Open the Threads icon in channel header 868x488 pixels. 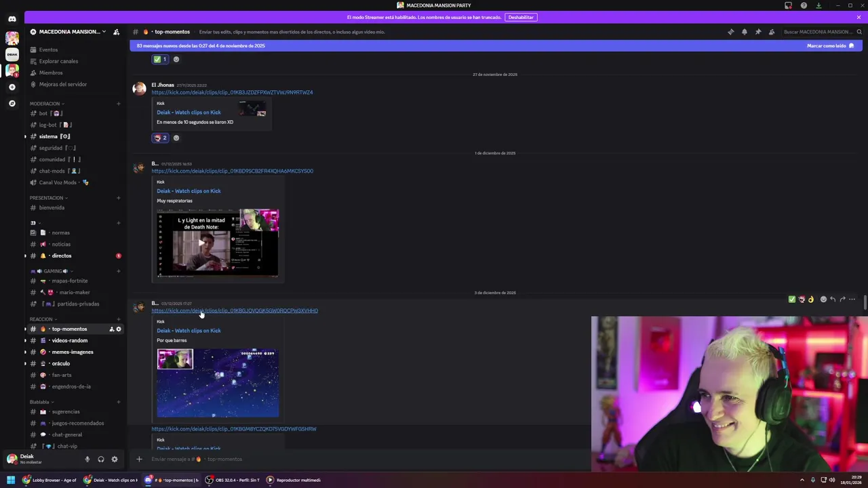pyautogui.click(x=730, y=32)
